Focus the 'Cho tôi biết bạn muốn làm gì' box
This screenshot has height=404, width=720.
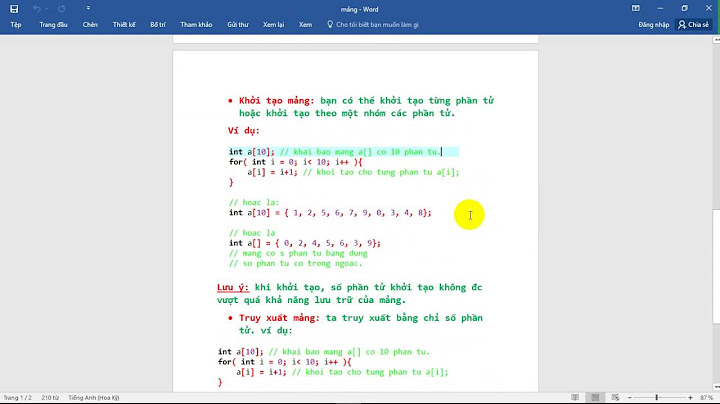click(377, 25)
